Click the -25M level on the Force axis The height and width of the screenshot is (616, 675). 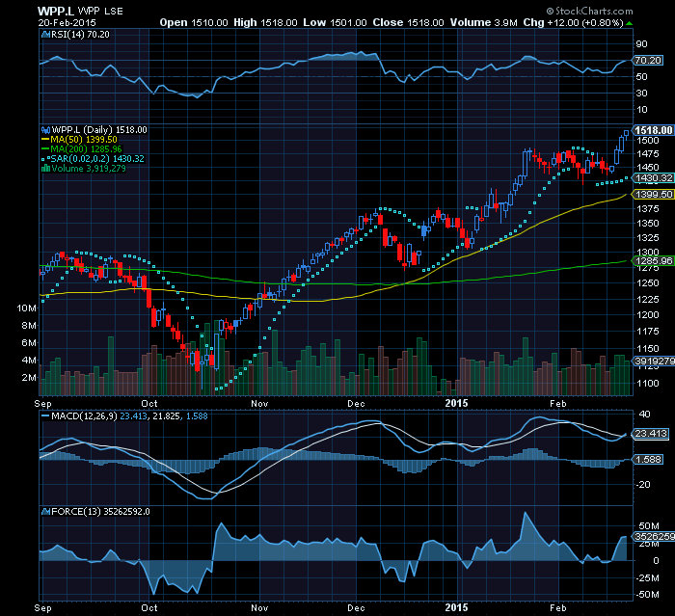pos(647,577)
